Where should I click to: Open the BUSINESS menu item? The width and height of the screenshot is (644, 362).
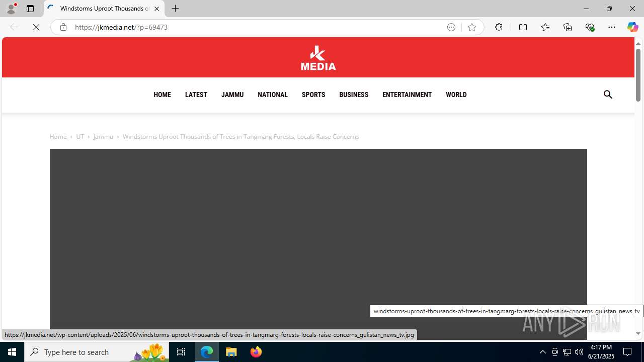354,95
